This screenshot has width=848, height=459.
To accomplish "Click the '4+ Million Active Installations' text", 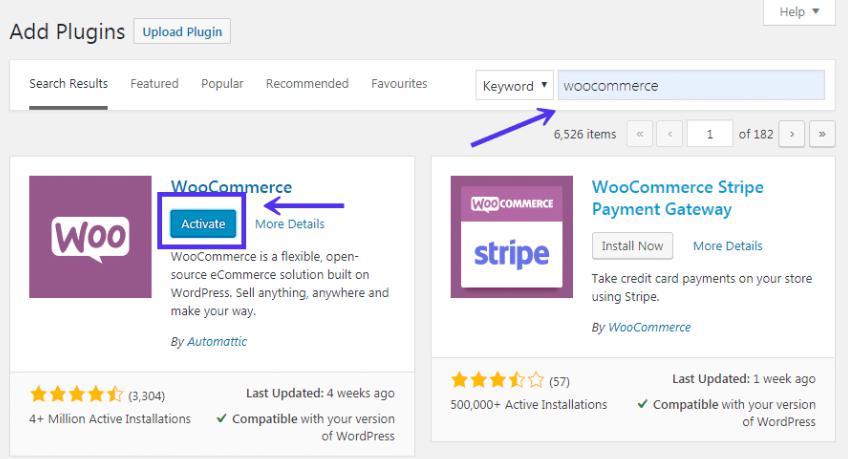I will (110, 419).
